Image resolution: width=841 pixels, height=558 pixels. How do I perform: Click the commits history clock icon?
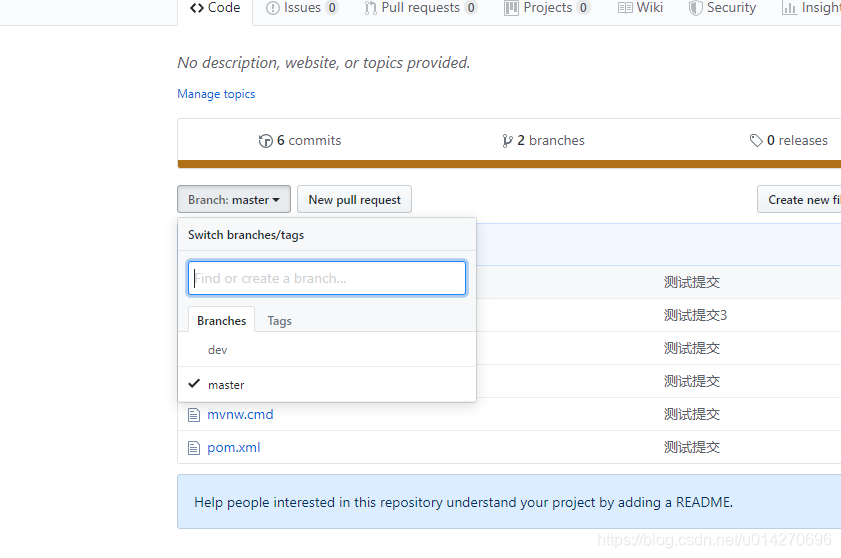(x=265, y=141)
